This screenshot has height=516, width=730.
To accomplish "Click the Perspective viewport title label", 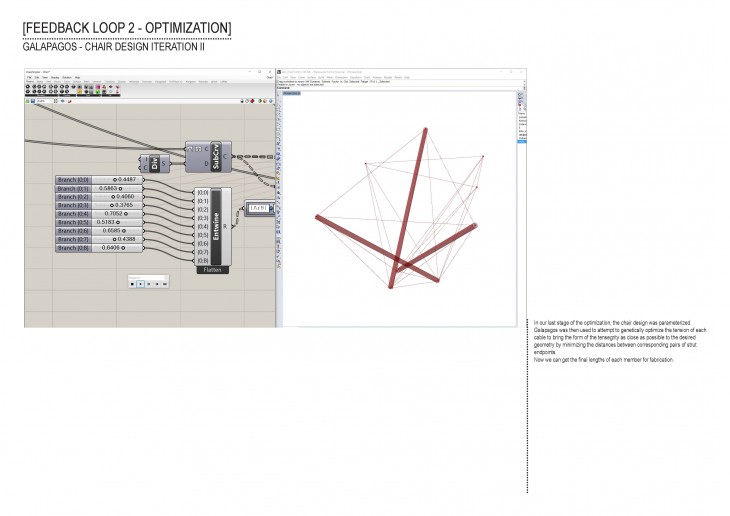I will point(292,91).
